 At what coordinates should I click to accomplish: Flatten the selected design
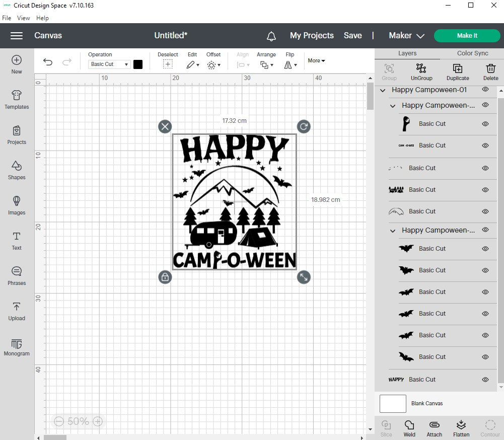(461, 428)
